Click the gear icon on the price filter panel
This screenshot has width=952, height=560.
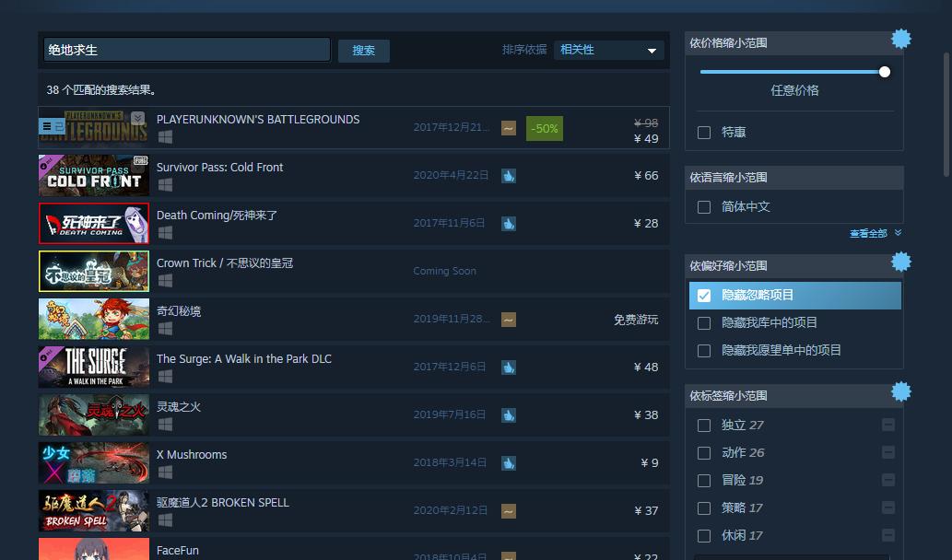(901, 39)
